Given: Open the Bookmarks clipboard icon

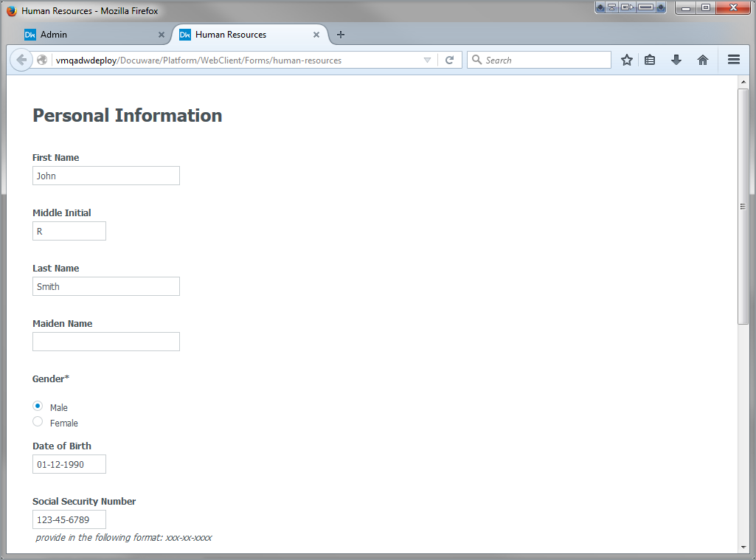Looking at the screenshot, I should pos(650,60).
